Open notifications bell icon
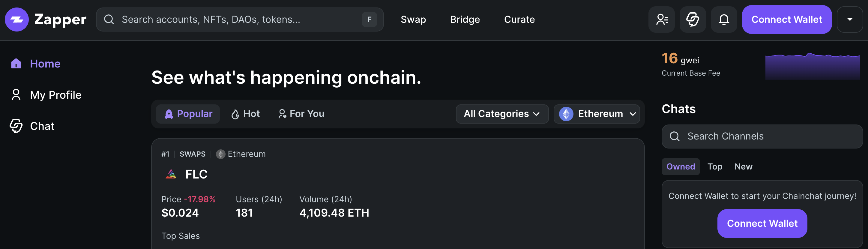This screenshot has height=249, width=868. (724, 19)
